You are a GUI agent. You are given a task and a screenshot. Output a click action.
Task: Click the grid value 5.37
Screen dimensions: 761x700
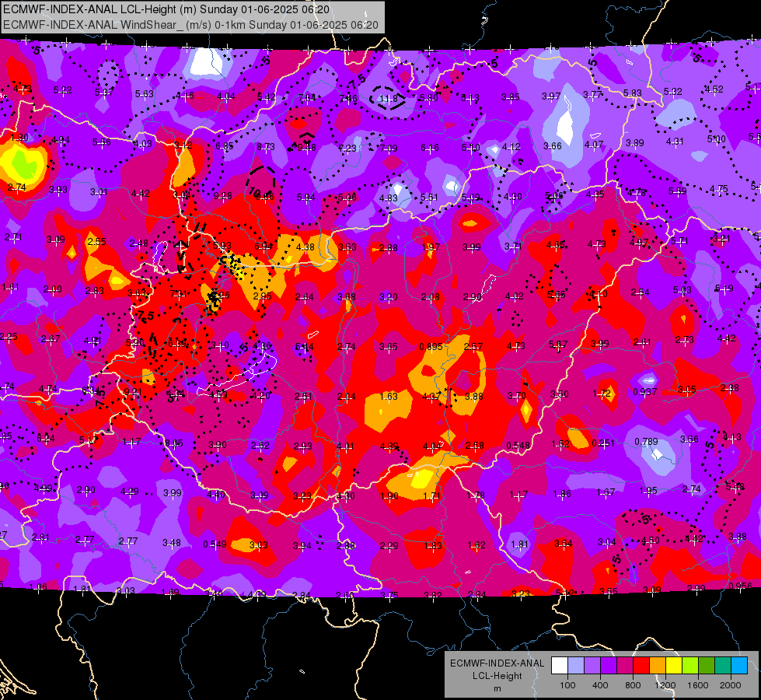[x=104, y=93]
